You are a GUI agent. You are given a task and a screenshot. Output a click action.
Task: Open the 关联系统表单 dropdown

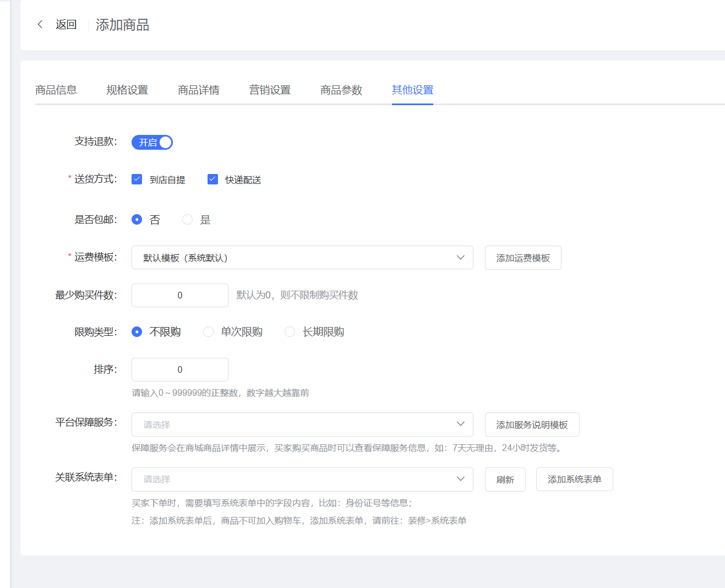(x=302, y=479)
